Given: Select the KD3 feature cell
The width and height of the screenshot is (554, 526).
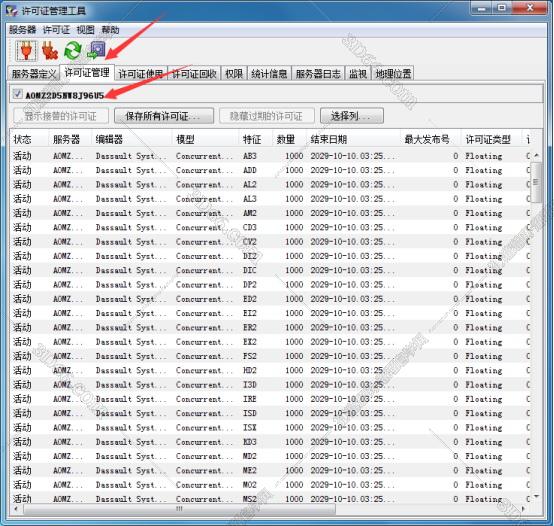Looking at the screenshot, I should [249, 442].
